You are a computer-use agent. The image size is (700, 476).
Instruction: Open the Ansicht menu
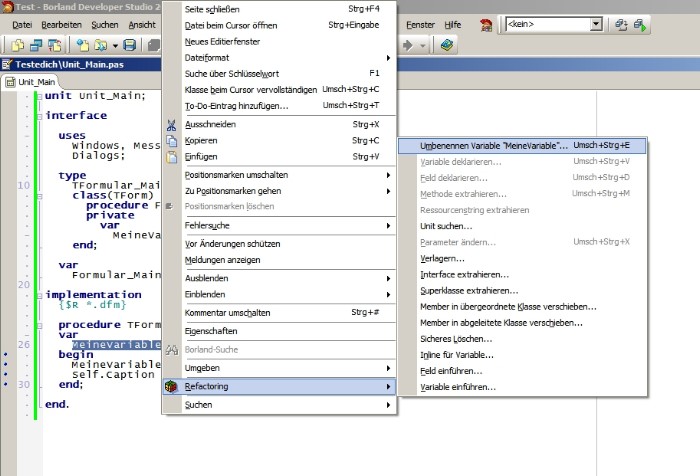(x=142, y=25)
